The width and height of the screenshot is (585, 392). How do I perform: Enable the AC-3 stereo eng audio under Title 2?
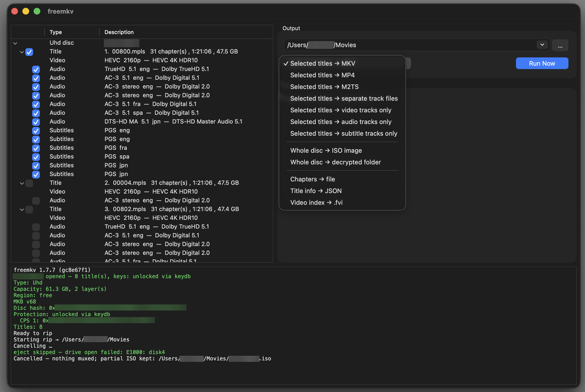[36, 201]
